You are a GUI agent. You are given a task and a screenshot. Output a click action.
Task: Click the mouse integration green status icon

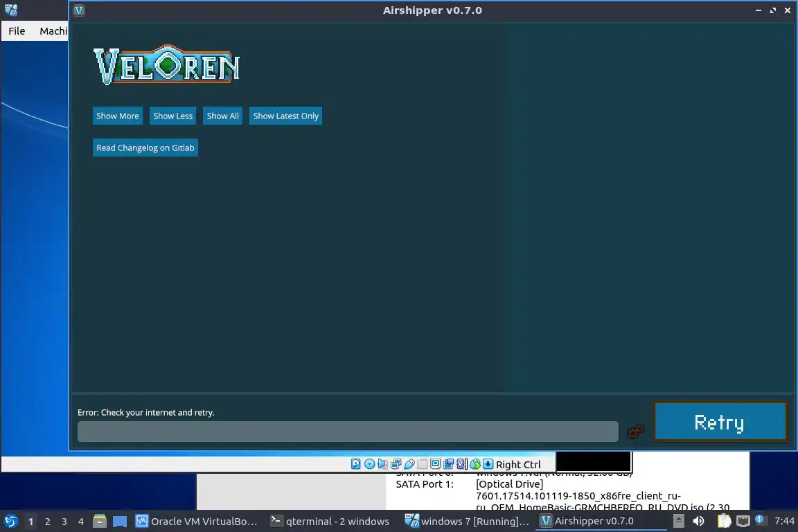click(475, 464)
